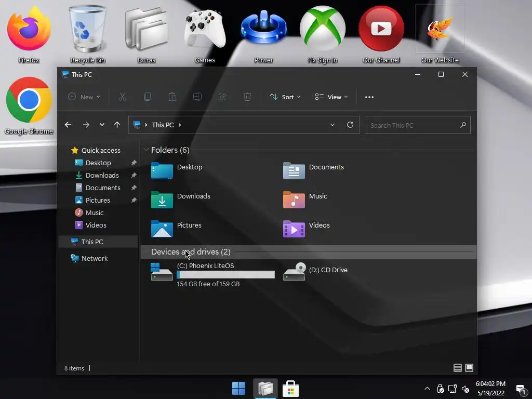Click the Cut scissors icon in toolbar
This screenshot has height=399, width=532.
pos(123,97)
